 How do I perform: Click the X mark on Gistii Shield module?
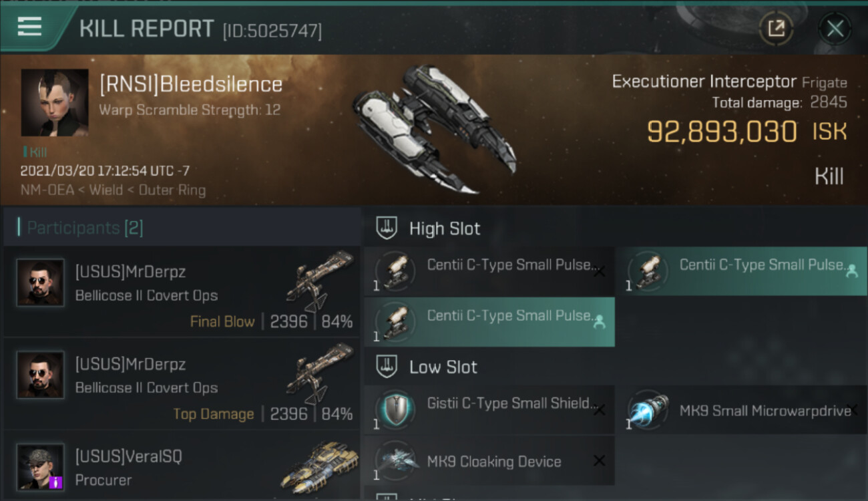tap(599, 409)
